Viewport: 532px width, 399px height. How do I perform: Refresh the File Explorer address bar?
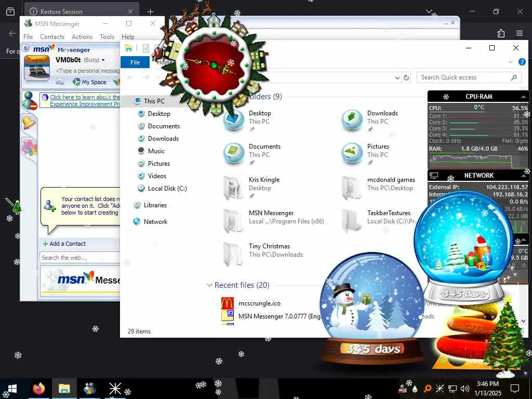[x=406, y=78]
